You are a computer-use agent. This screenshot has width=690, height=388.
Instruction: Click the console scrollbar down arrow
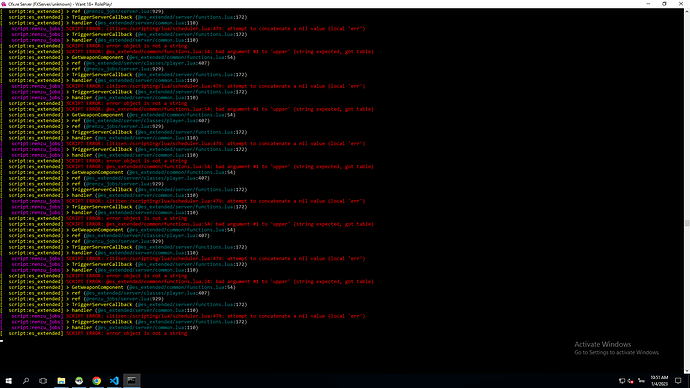pos(686,371)
